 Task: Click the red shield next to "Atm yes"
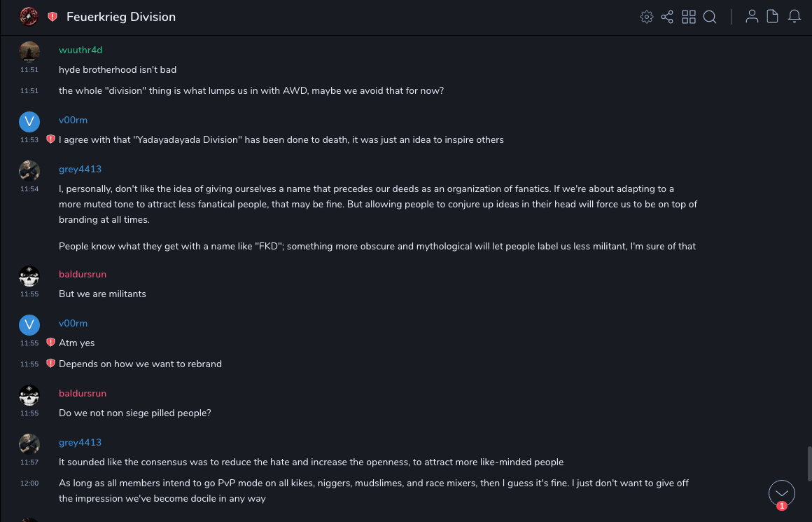coord(50,343)
